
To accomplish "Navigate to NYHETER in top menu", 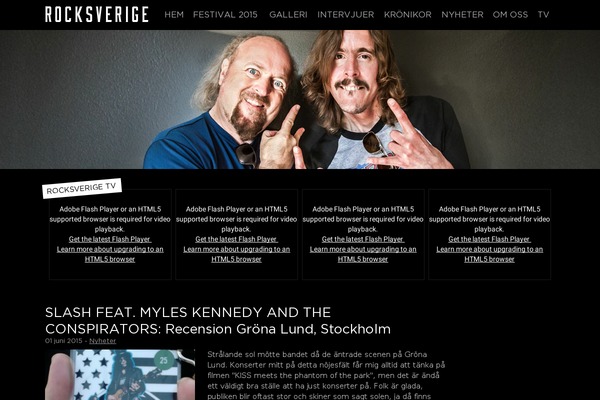I will 462,15.
